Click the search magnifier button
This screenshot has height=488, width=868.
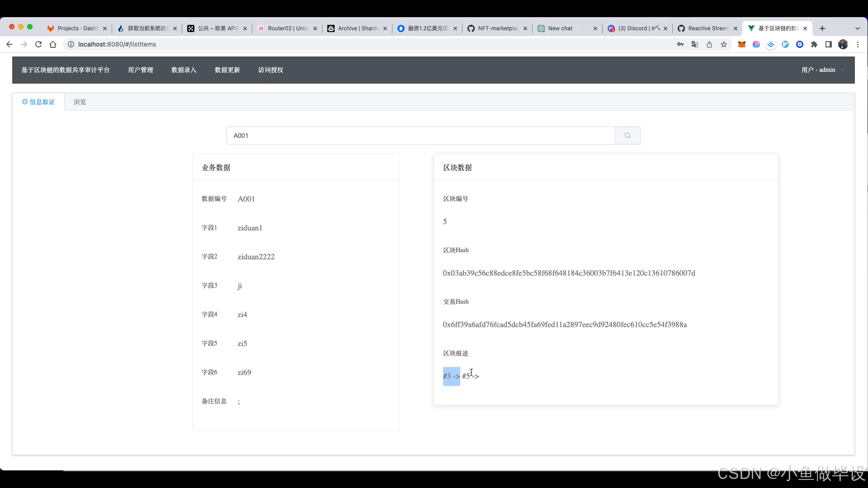pos(627,136)
